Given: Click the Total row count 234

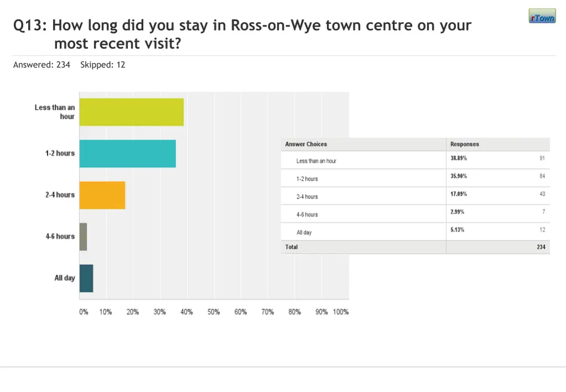Looking at the screenshot, I should tap(541, 247).
